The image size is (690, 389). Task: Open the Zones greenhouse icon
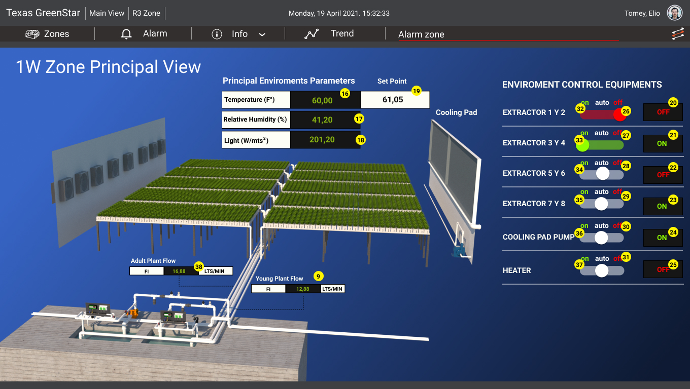coord(32,34)
